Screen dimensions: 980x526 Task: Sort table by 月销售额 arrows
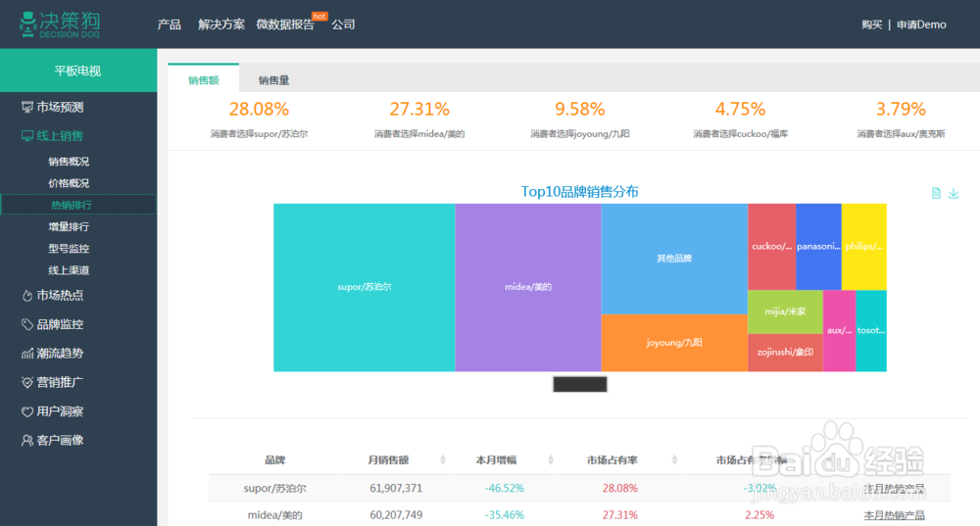click(x=443, y=459)
